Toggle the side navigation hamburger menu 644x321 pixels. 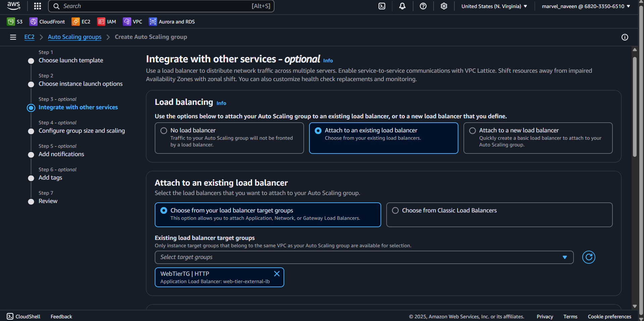13,37
